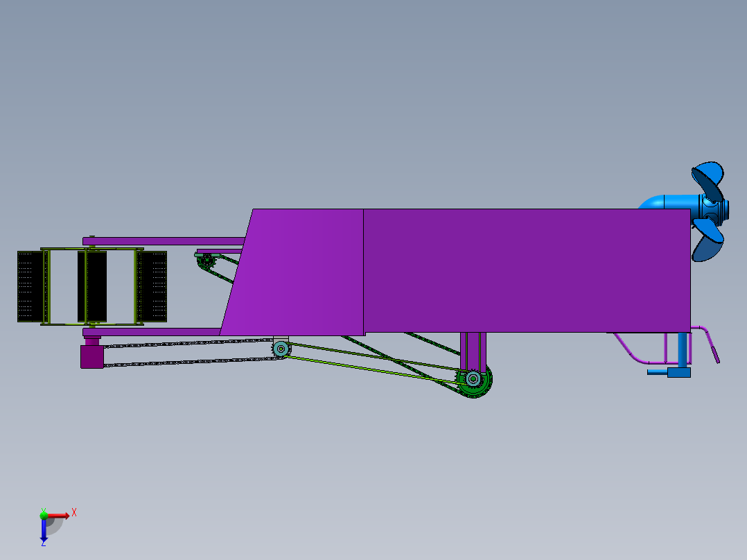Select the small green sprocket near front arm

click(206, 261)
